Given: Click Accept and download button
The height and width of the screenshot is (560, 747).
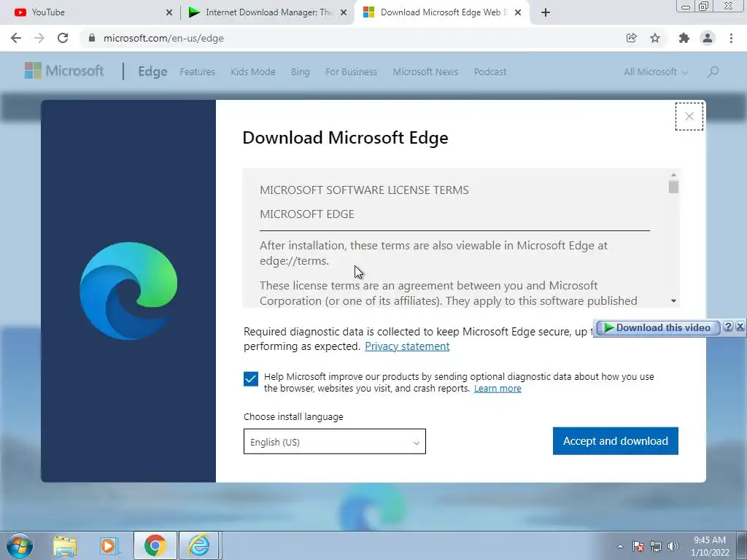Looking at the screenshot, I should tap(615, 441).
